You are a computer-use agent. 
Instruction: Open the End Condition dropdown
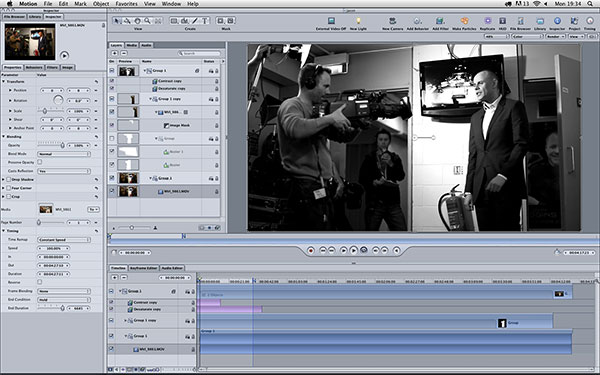[64, 300]
